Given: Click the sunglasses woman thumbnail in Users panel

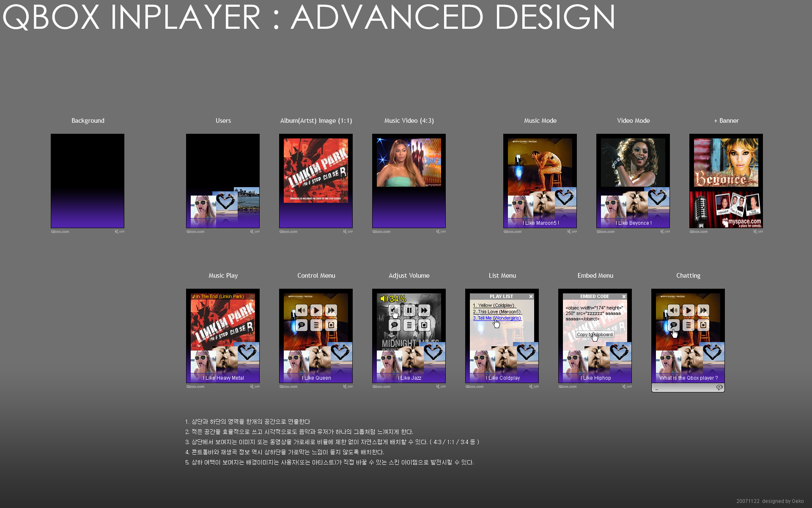Looking at the screenshot, I should [x=203, y=207].
